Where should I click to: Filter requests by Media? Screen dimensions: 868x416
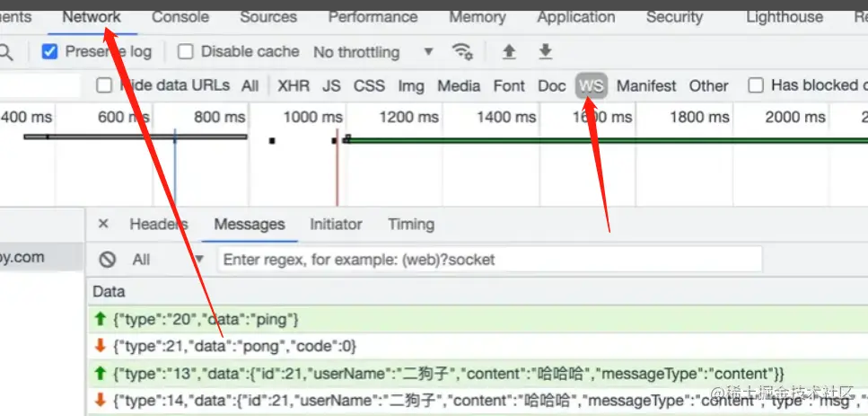point(459,86)
